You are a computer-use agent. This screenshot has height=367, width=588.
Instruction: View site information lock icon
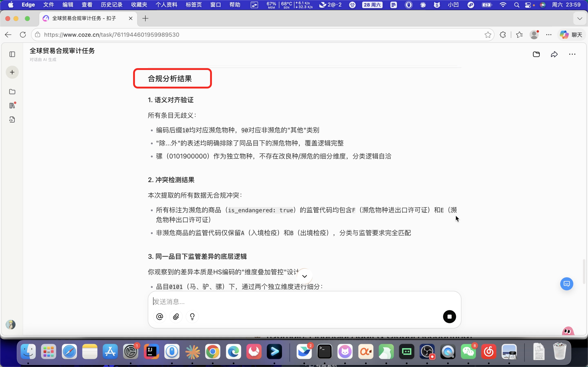click(37, 35)
